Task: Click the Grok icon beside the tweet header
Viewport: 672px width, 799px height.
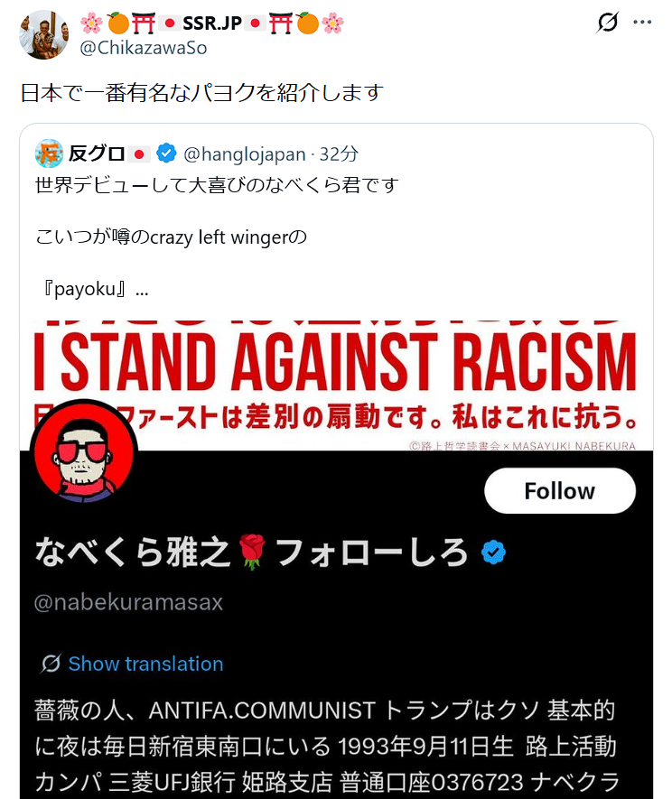Action: click(608, 23)
